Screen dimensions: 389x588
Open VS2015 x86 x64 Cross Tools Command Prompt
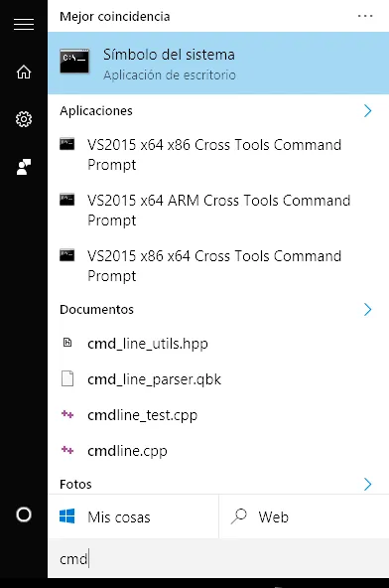coord(218,266)
